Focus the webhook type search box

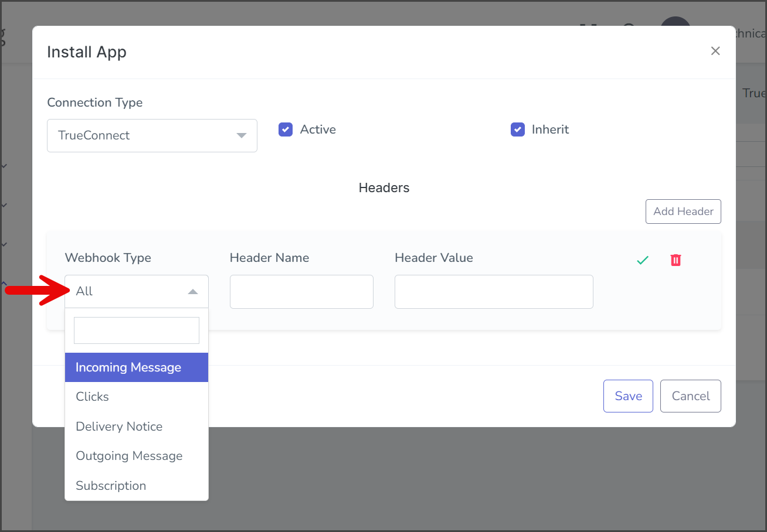click(x=137, y=330)
